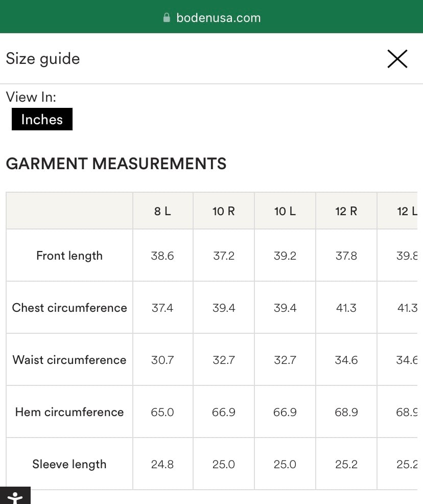Click the 38.6 front length cell
423x504 pixels.
coord(163,256)
